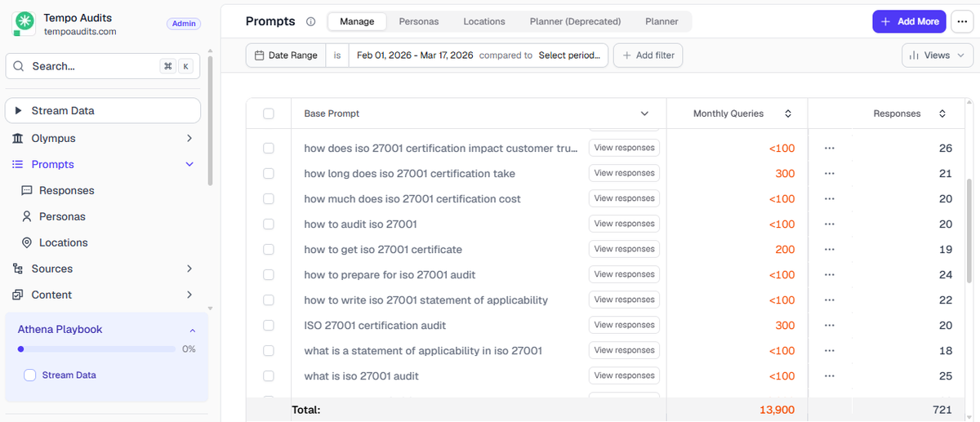Click the info icon beside Prompts title
Viewport: 980px width, 422px height.
310,22
